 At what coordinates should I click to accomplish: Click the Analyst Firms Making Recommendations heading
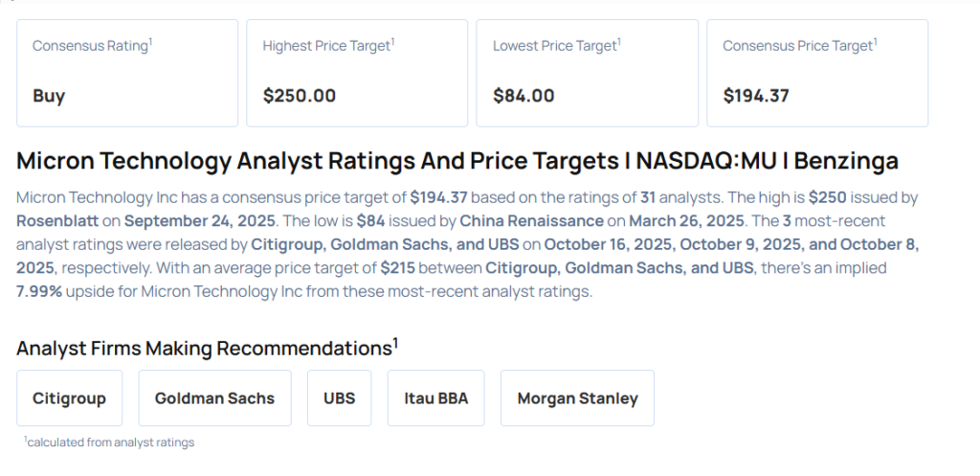(204, 348)
